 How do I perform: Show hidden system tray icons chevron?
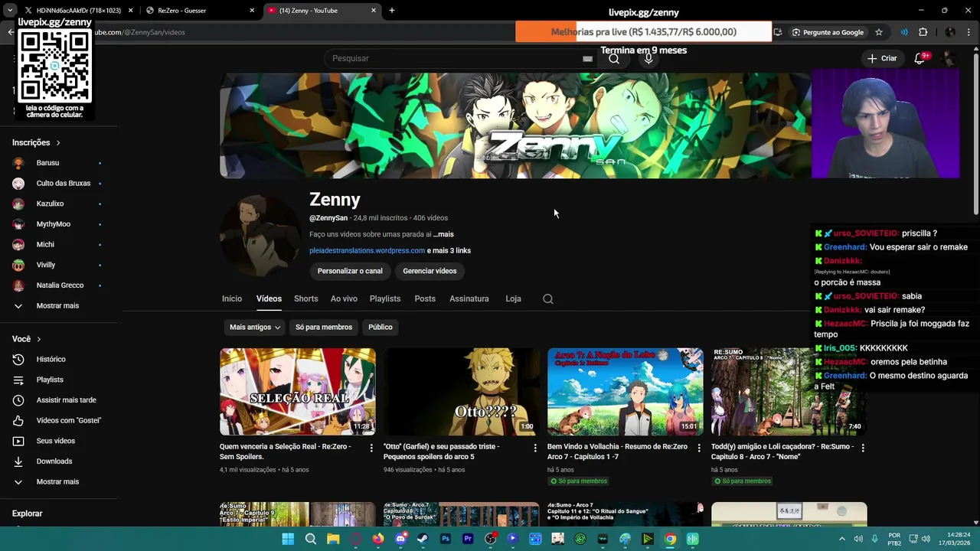click(x=842, y=540)
